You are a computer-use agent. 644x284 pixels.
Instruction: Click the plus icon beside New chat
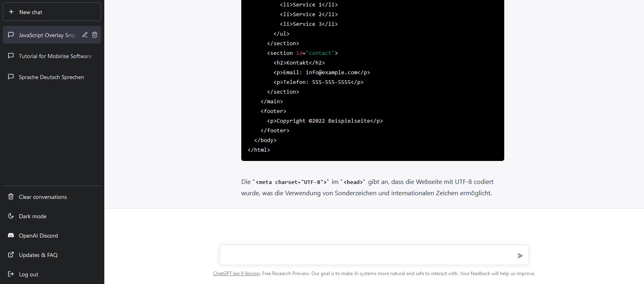coord(11,12)
